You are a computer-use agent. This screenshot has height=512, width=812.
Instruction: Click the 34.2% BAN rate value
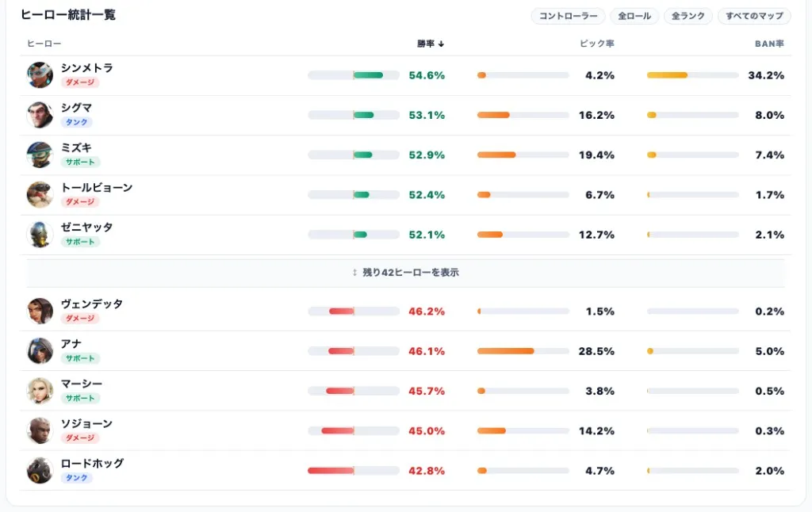click(766, 75)
